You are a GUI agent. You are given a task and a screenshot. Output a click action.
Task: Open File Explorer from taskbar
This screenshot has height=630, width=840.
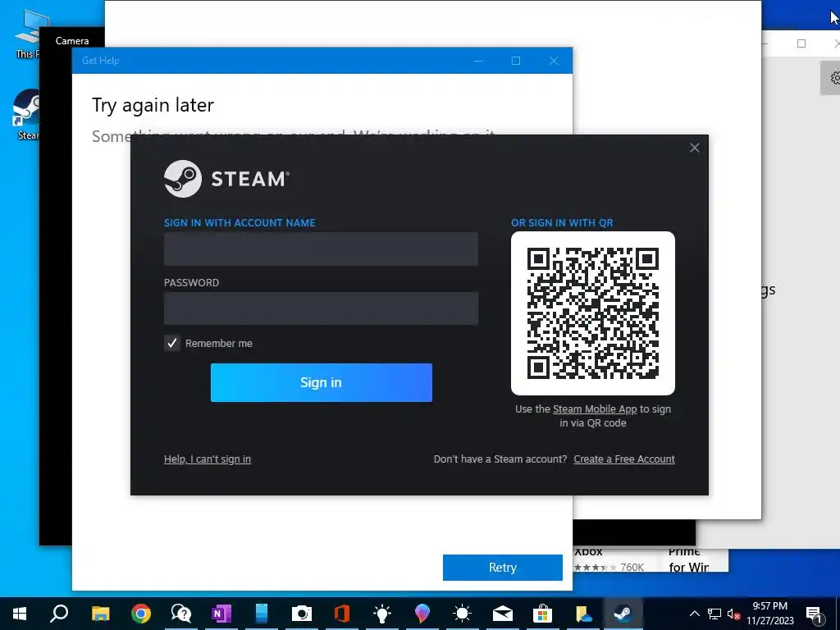pos(100,614)
